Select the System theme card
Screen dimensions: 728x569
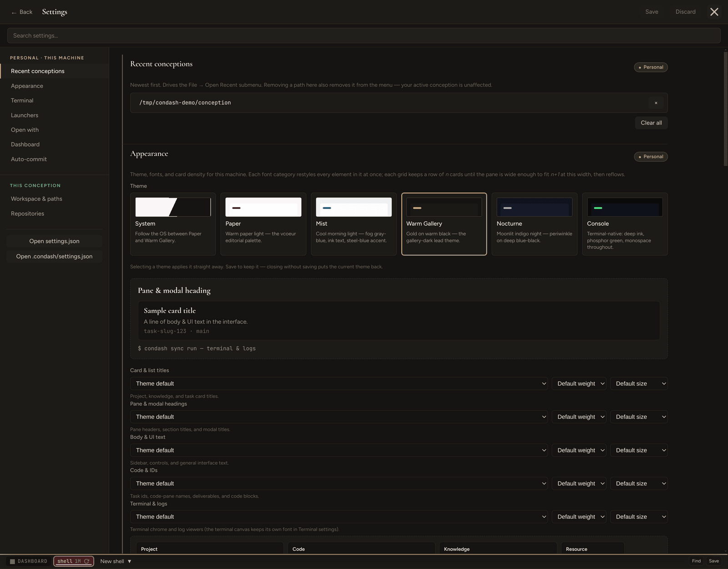point(173,224)
